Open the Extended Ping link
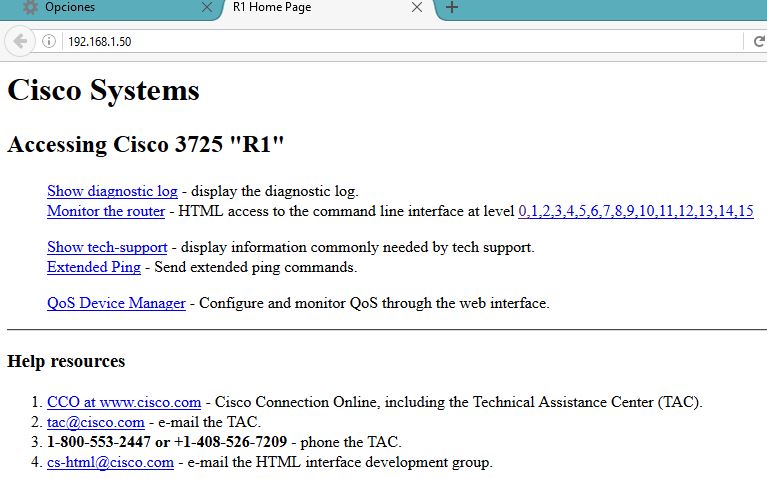Image resolution: width=767 pixels, height=479 pixels. (x=94, y=268)
